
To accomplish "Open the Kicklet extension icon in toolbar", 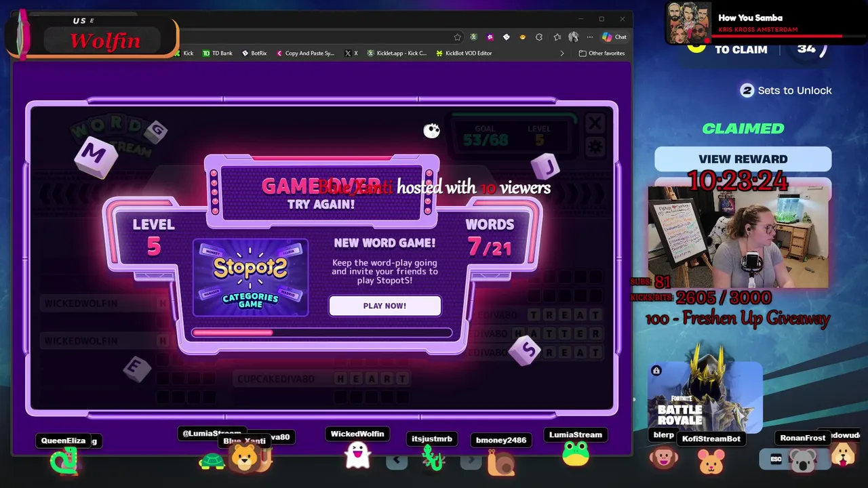I will pos(474,37).
